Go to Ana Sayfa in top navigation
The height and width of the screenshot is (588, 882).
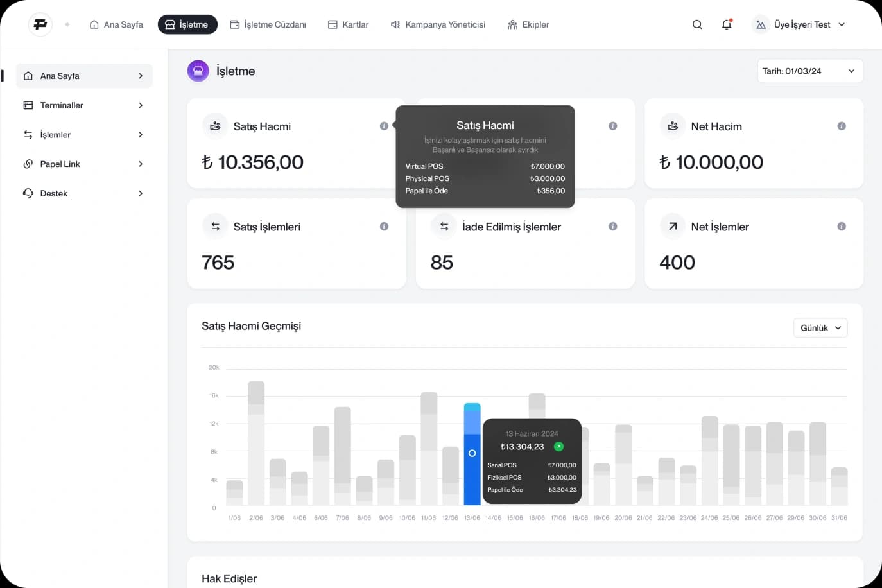[116, 24]
